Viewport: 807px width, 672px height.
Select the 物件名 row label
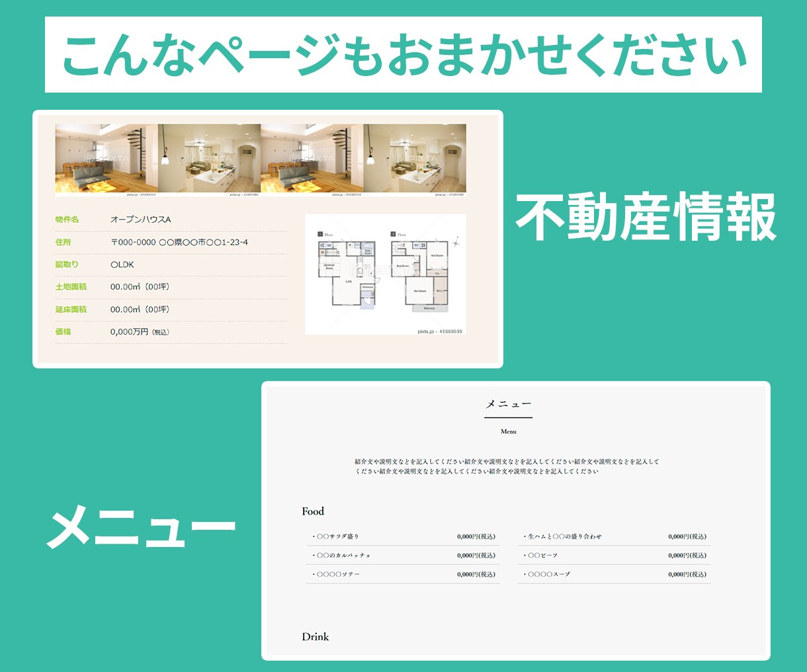[67, 220]
